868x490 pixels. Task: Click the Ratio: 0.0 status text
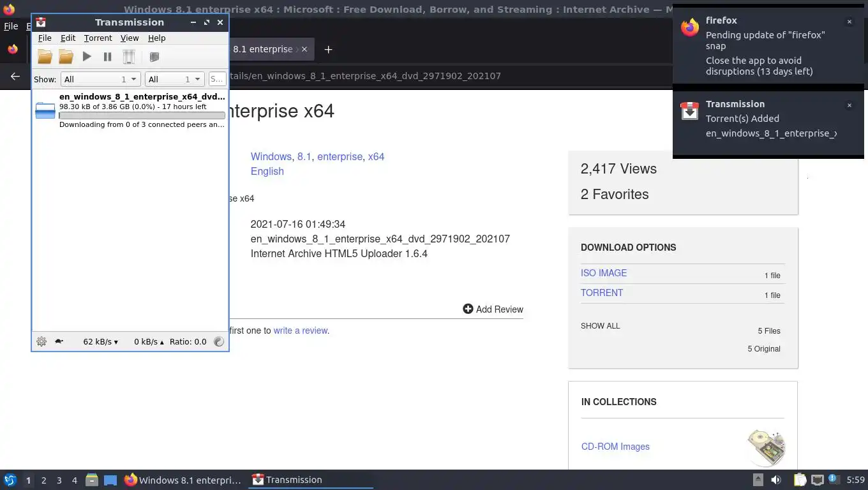[x=188, y=342]
